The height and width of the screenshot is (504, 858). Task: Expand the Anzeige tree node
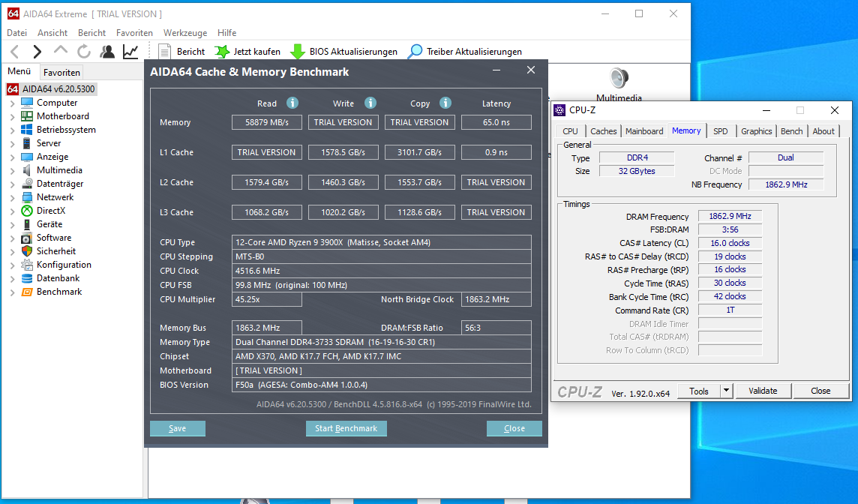pyautogui.click(x=12, y=157)
